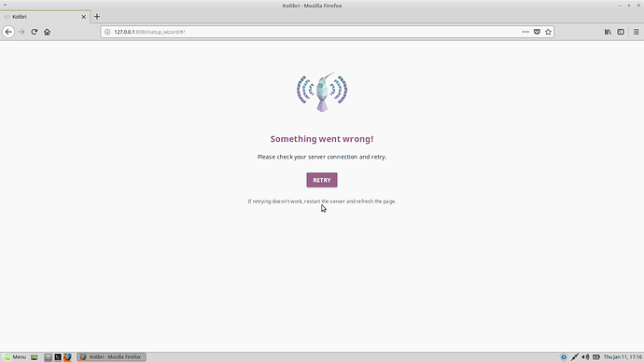Click the RETRY button
Viewport: 644px width, 362px height.
322,180
